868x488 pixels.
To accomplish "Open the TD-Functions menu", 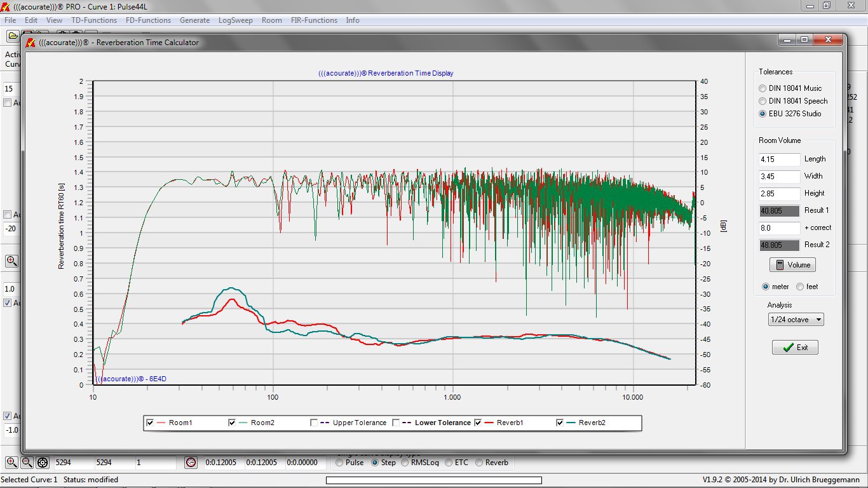I will 94,20.
